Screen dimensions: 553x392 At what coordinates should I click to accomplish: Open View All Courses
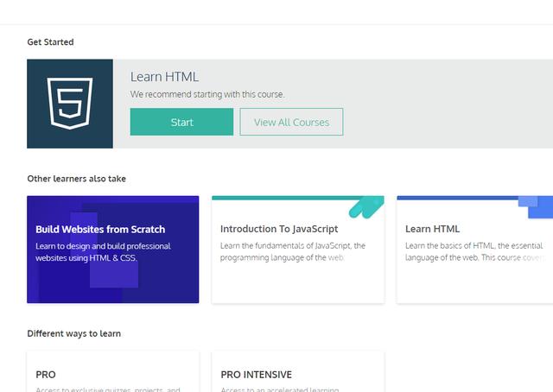(291, 122)
